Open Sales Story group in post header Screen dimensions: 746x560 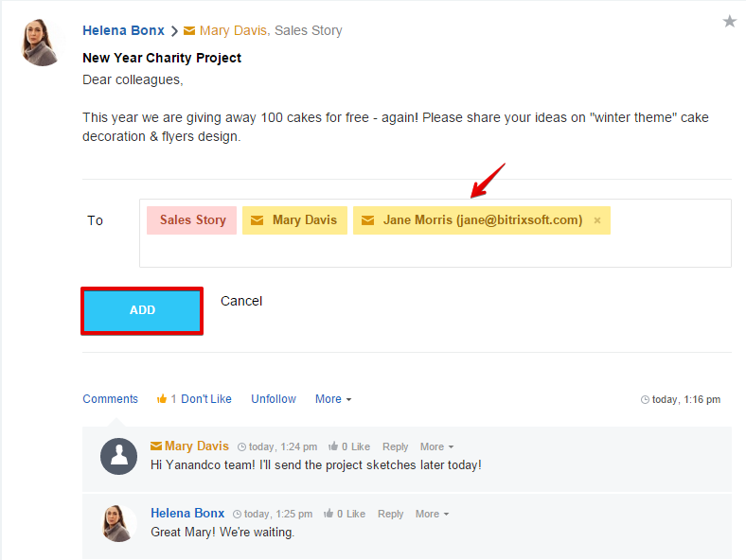[309, 30]
